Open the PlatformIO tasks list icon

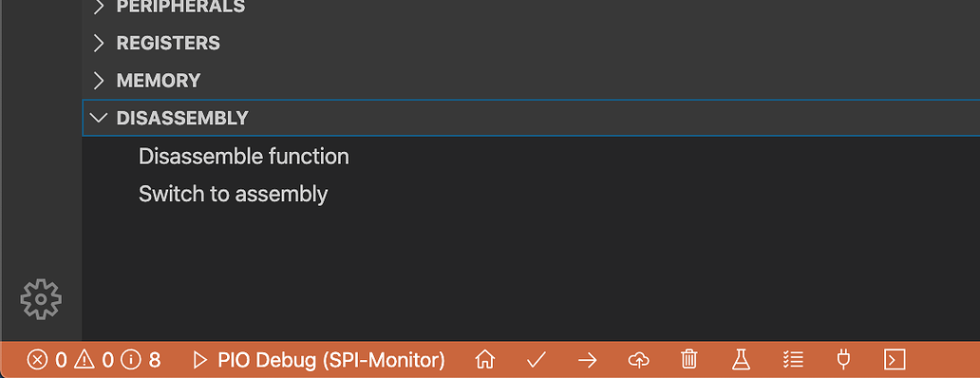(793, 359)
